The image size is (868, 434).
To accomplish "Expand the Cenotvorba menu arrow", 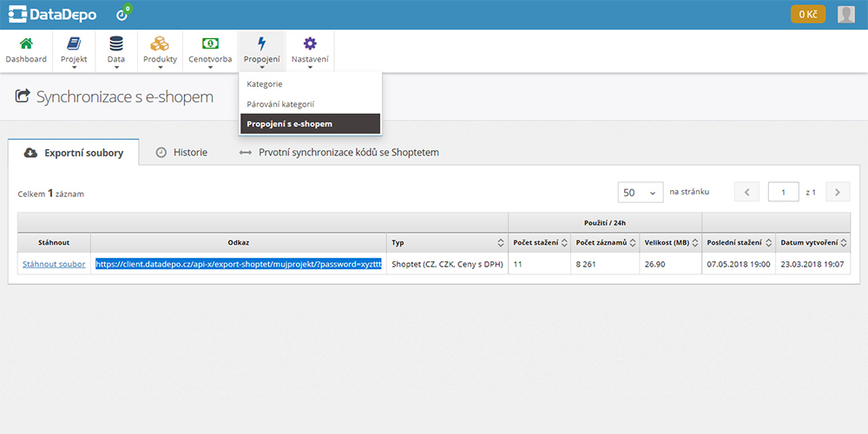I will [x=210, y=68].
